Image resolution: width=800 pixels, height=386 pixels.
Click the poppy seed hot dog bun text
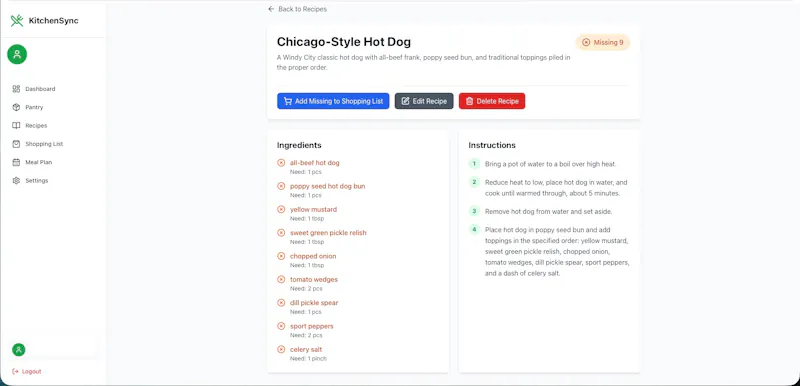pyautogui.click(x=328, y=186)
